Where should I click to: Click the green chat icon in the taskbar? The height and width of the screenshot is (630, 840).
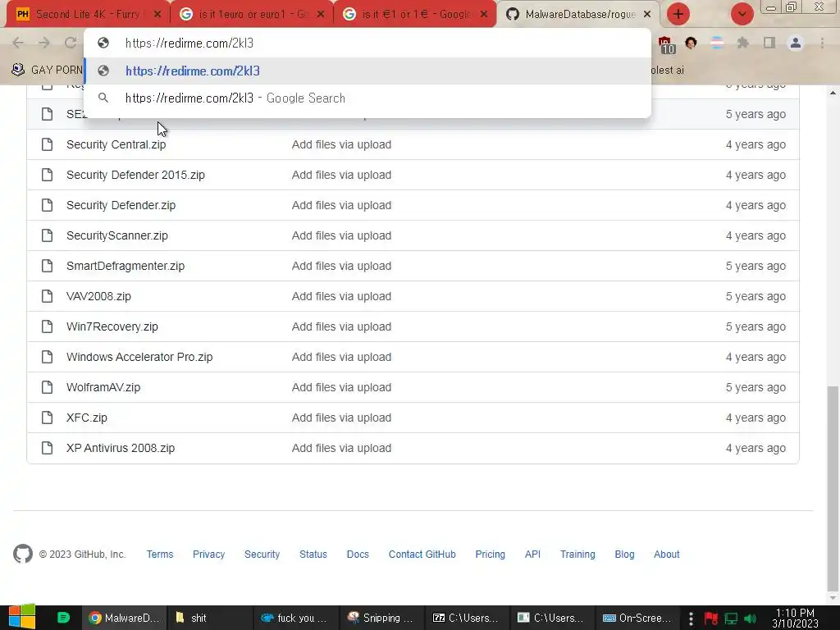(x=63, y=618)
